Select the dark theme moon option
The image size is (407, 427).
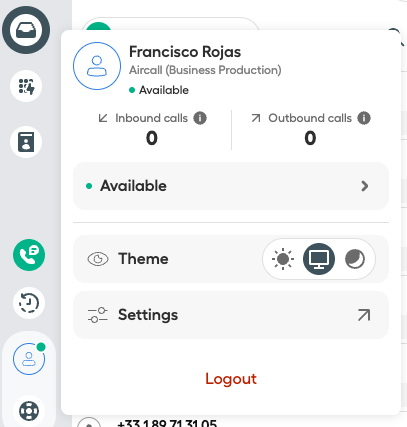click(x=355, y=259)
